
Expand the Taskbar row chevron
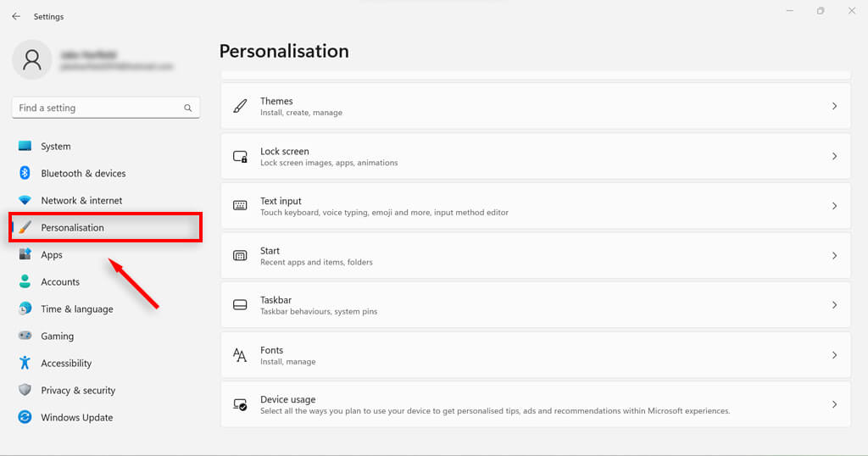pos(834,305)
